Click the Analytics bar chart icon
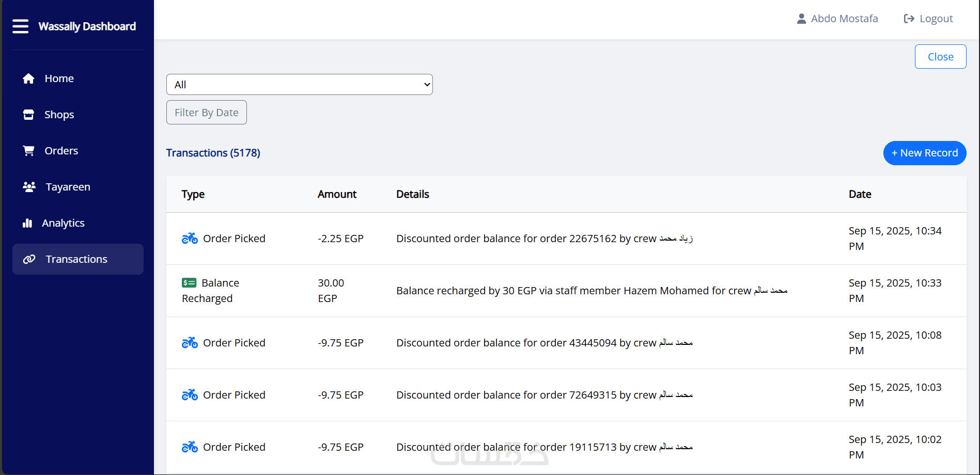This screenshot has height=475, width=980. [x=27, y=223]
